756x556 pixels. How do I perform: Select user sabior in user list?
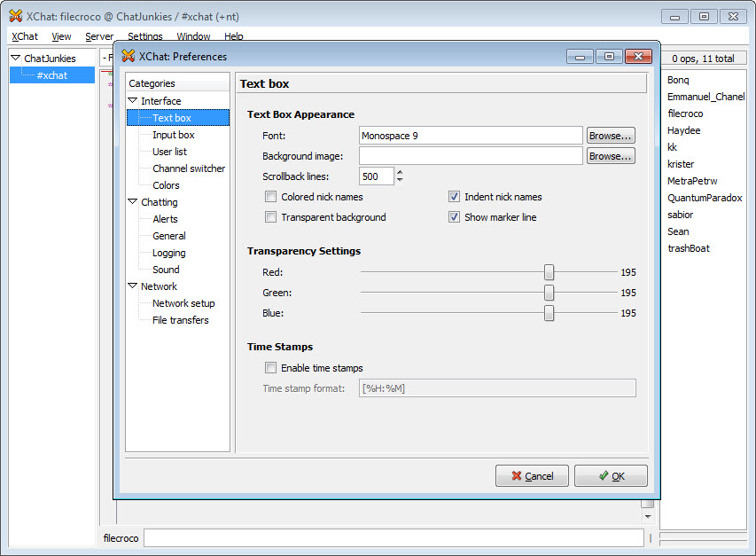coord(681,215)
